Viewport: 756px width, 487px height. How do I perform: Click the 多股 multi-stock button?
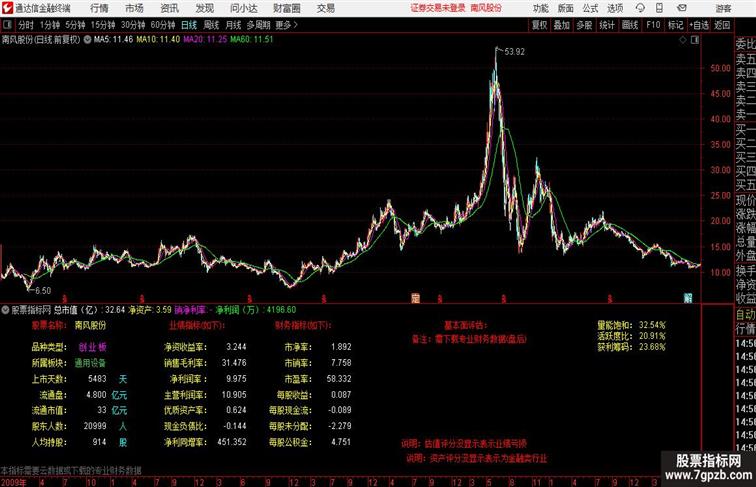(x=584, y=25)
